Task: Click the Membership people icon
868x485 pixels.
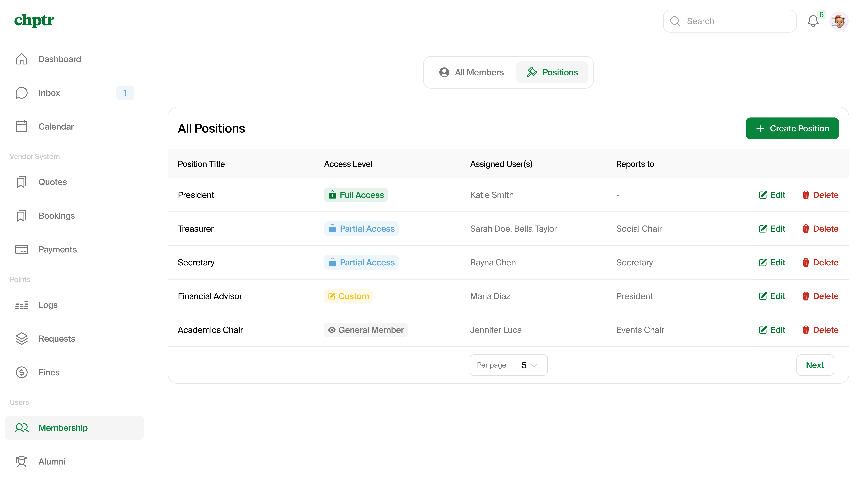Action: (22, 428)
